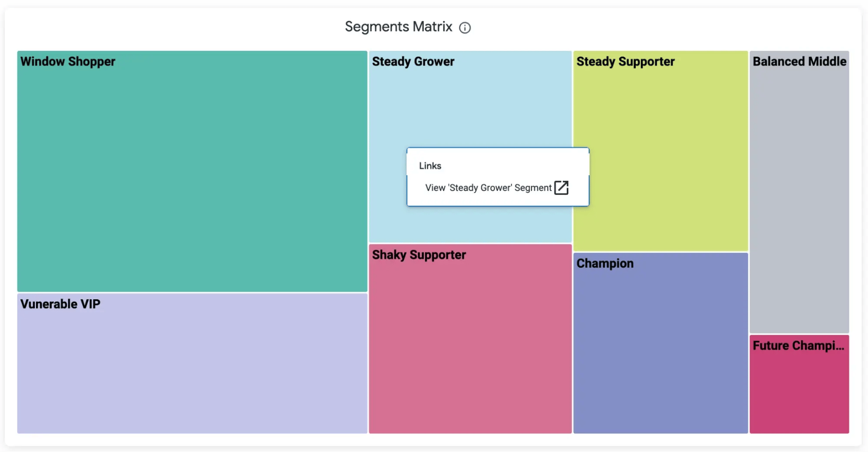This screenshot has height=452, width=868.
Task: Click the Balanced Middle label text
Action: coord(799,62)
